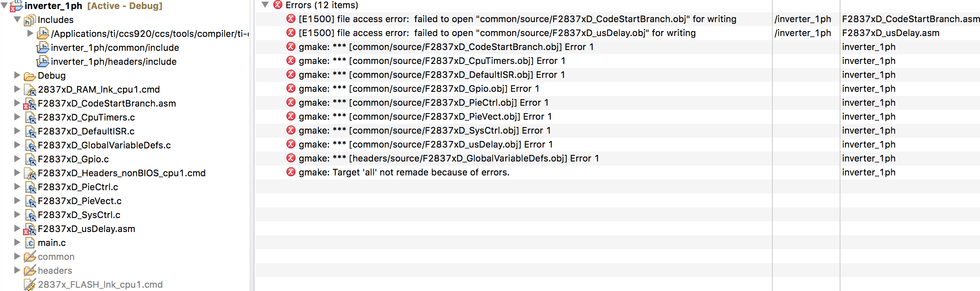Select the F2837xD_GlobalVariableDefs.c source file

click(x=105, y=145)
